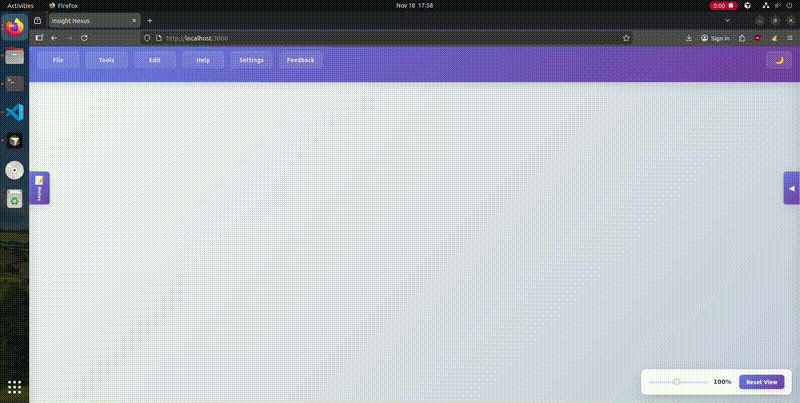Click the Reset View button

tap(761, 382)
